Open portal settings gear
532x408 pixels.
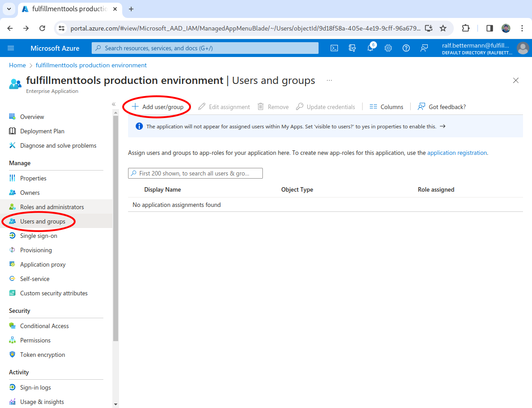388,48
